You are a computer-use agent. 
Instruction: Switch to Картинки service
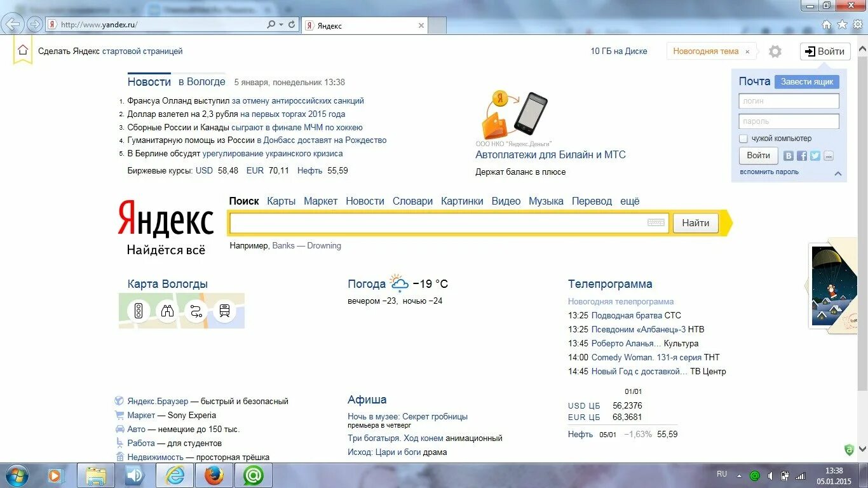click(462, 201)
